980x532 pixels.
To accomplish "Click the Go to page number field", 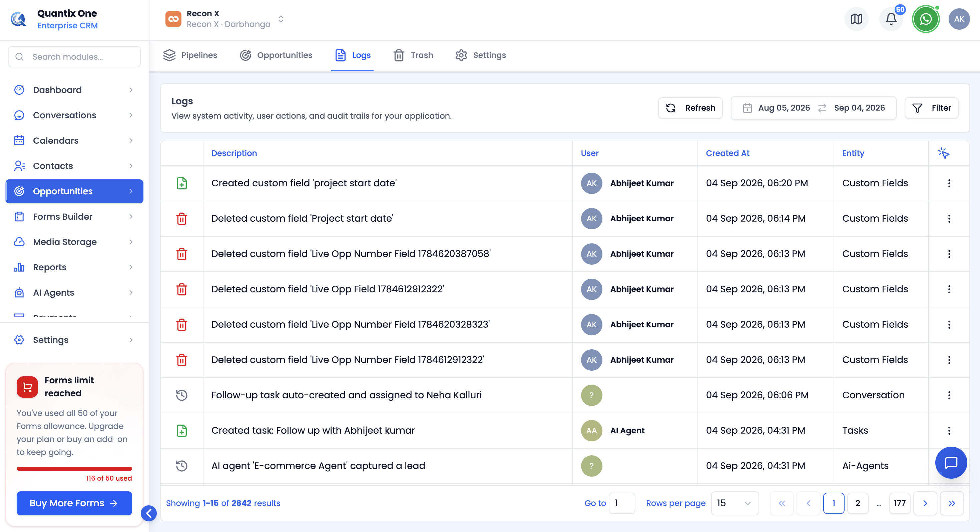I will (x=622, y=503).
